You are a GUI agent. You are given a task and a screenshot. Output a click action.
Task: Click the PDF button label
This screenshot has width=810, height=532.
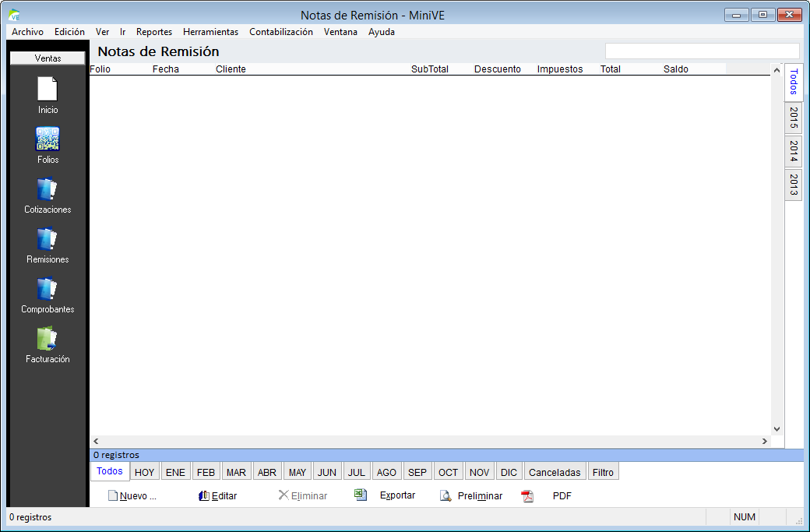click(562, 496)
